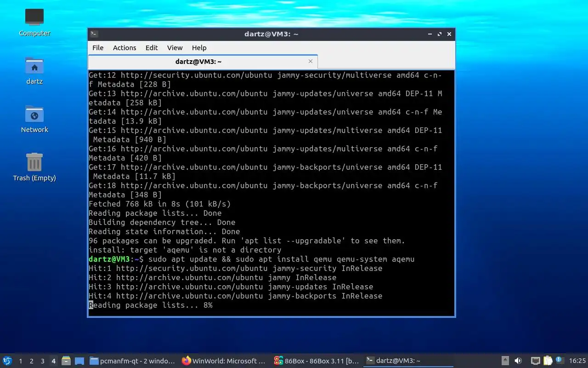Close the dartz@VM3: ~ terminal tab
The height and width of the screenshot is (368, 588).
tap(311, 61)
